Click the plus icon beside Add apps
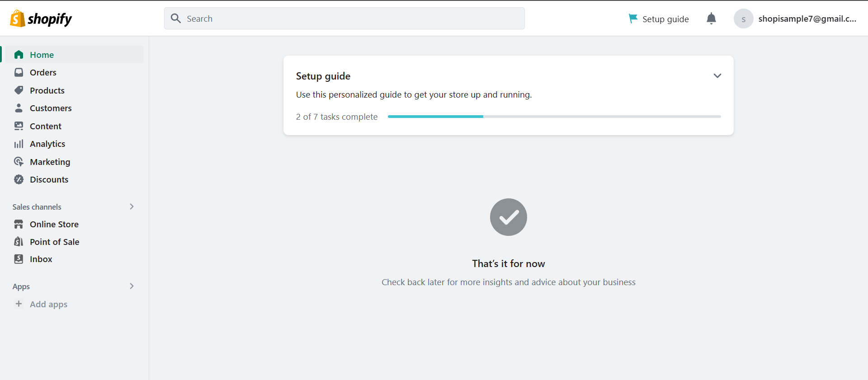The height and width of the screenshot is (380, 868). click(x=19, y=304)
